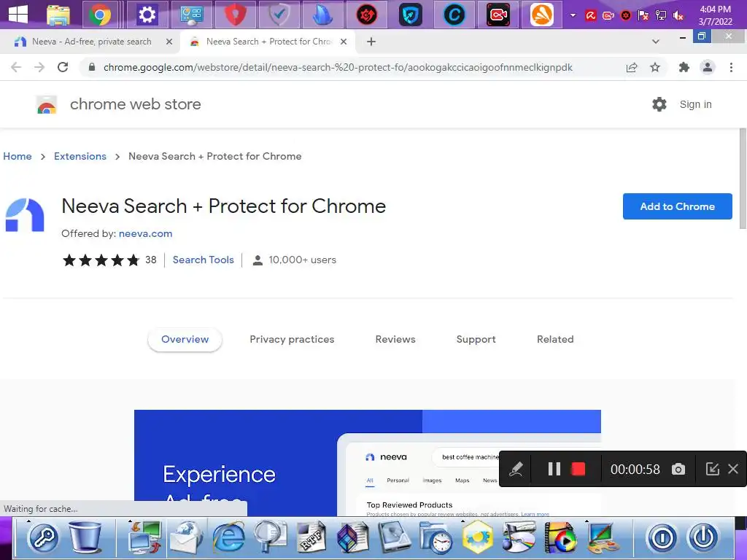
Task: Open the Related tab
Action: 555,340
